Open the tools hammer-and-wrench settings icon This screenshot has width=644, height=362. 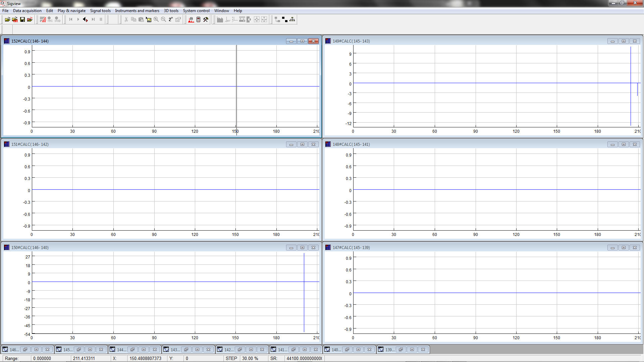pos(206,19)
